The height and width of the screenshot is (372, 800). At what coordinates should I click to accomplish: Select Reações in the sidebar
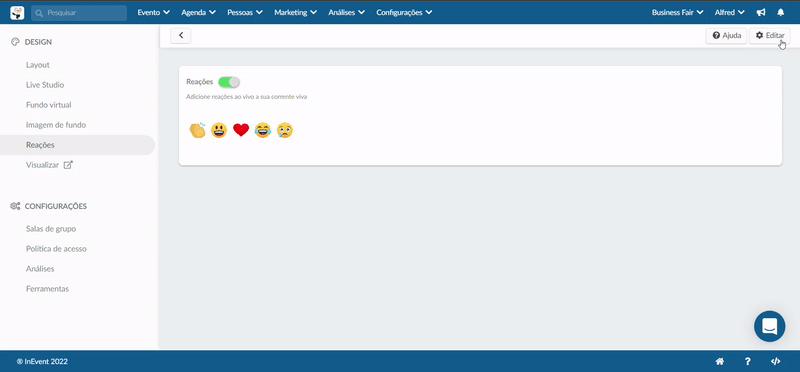78,145
